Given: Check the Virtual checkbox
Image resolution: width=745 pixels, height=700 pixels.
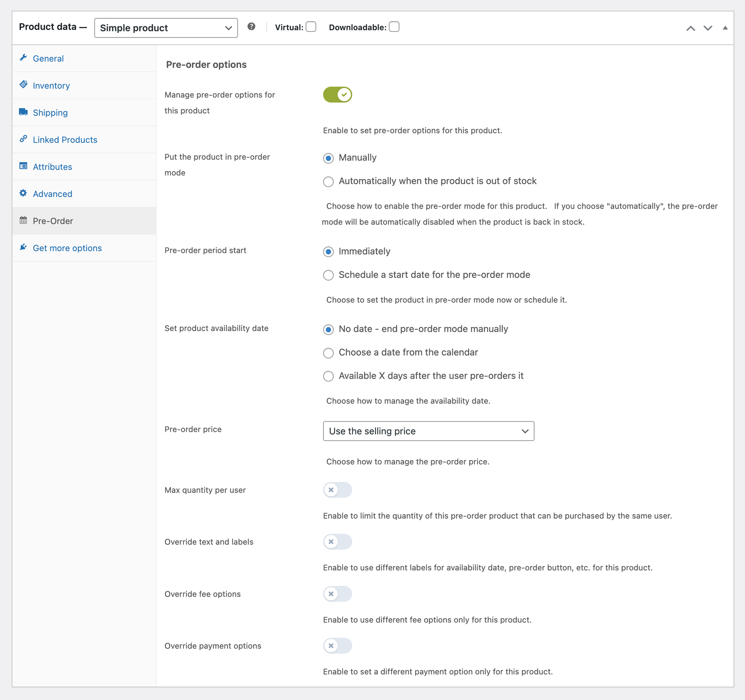Looking at the screenshot, I should point(311,27).
